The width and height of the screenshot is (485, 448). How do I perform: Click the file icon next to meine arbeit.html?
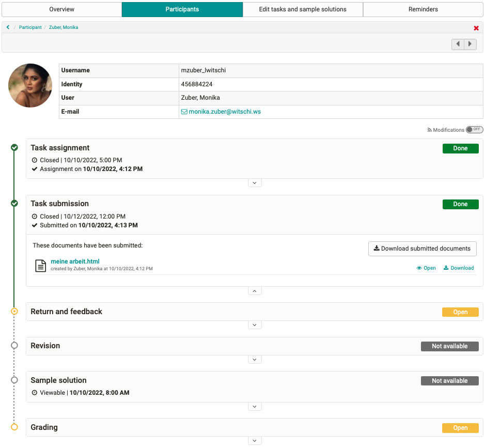pyautogui.click(x=40, y=265)
